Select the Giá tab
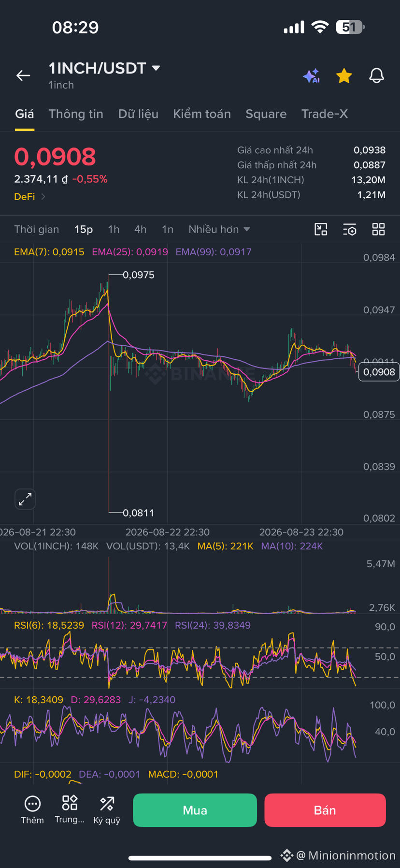The height and width of the screenshot is (868, 400). click(24, 114)
